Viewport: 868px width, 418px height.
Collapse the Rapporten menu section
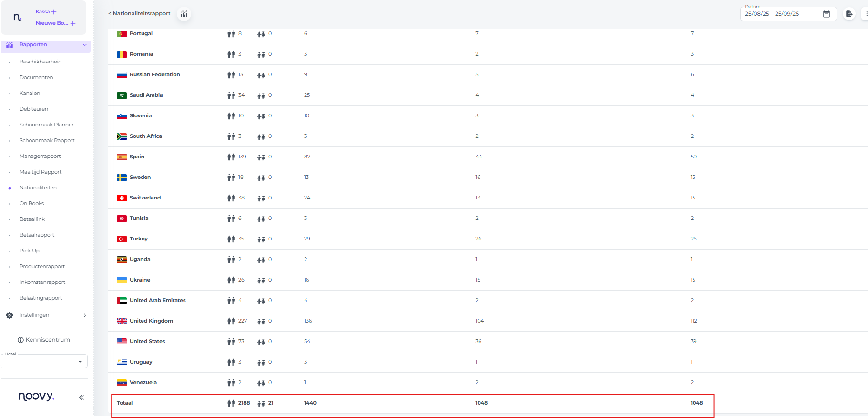(x=85, y=45)
